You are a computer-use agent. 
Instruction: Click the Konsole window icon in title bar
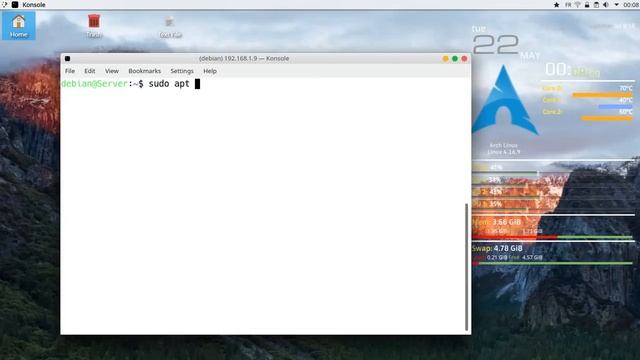[67, 59]
